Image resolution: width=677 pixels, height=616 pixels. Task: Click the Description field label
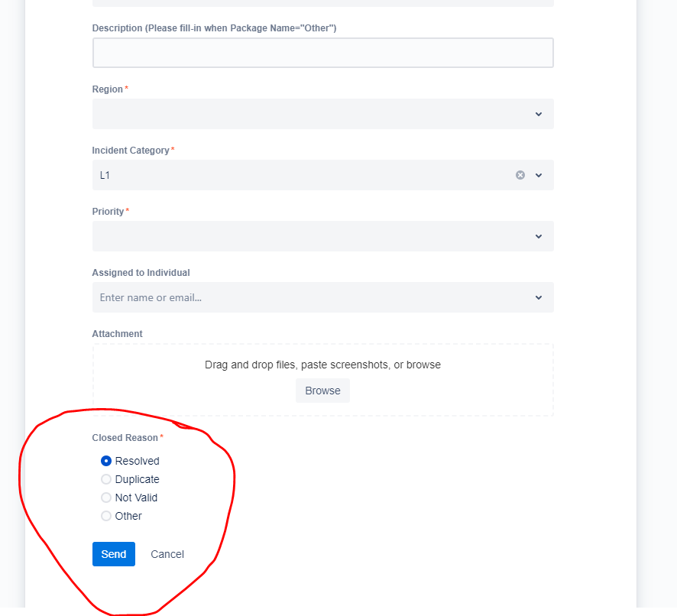click(x=214, y=28)
